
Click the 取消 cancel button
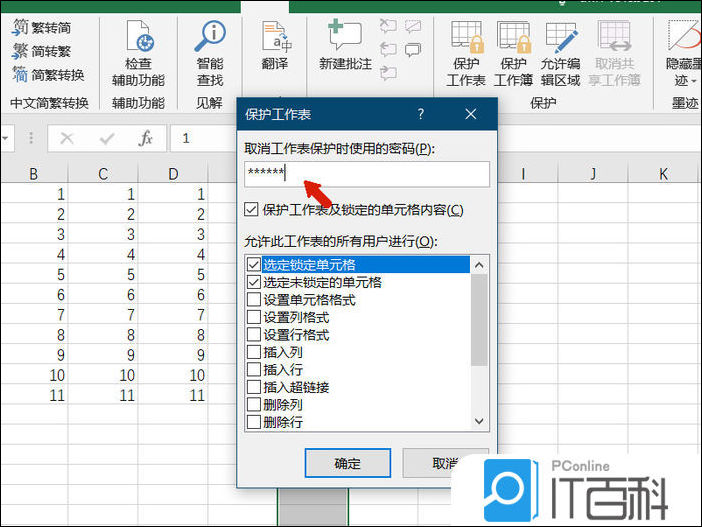point(445,463)
